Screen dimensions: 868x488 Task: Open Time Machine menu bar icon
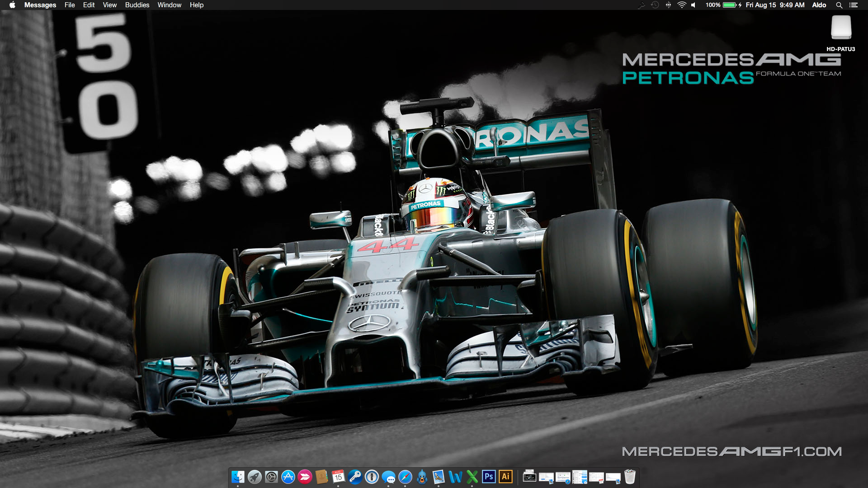point(655,5)
